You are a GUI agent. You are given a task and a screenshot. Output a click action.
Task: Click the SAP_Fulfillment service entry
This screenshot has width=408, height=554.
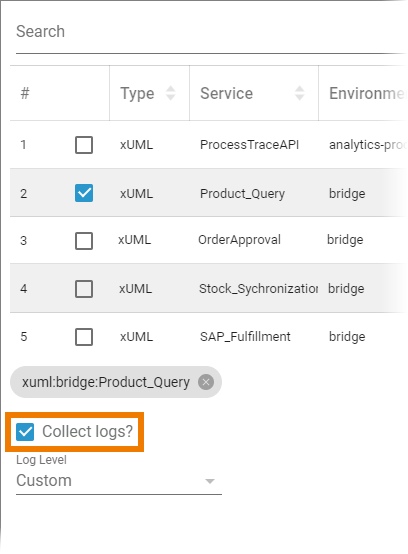[245, 337]
